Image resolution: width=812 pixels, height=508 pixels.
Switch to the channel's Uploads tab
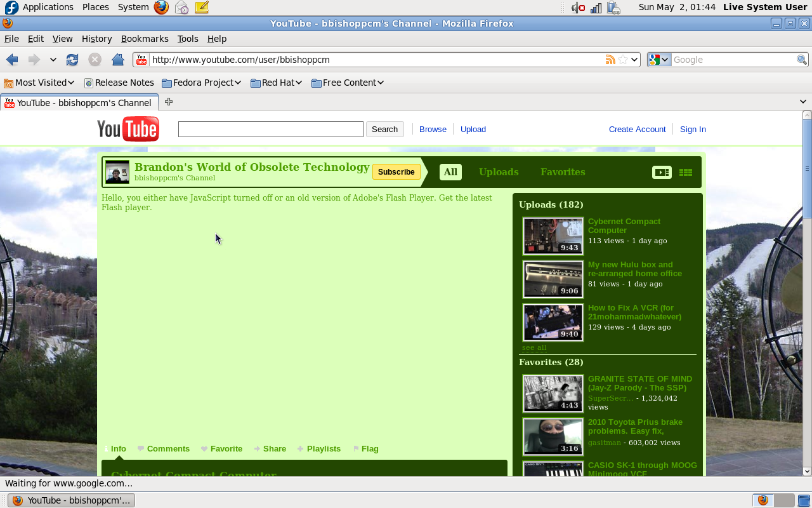[499, 172]
